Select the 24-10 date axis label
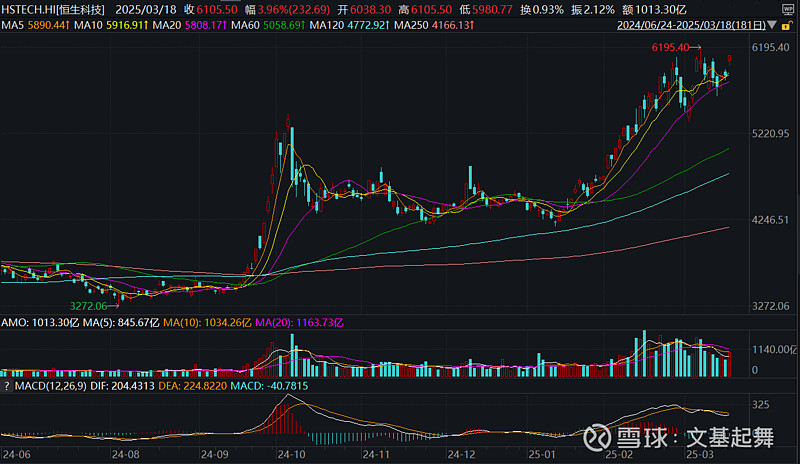Image resolution: width=800 pixels, height=464 pixels. click(291, 454)
